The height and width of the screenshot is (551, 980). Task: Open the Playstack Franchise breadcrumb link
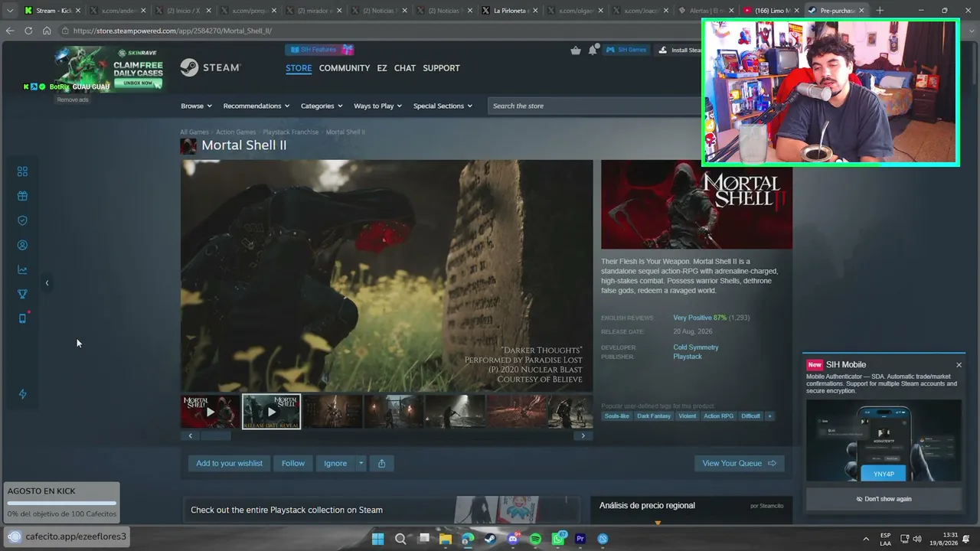pyautogui.click(x=291, y=132)
